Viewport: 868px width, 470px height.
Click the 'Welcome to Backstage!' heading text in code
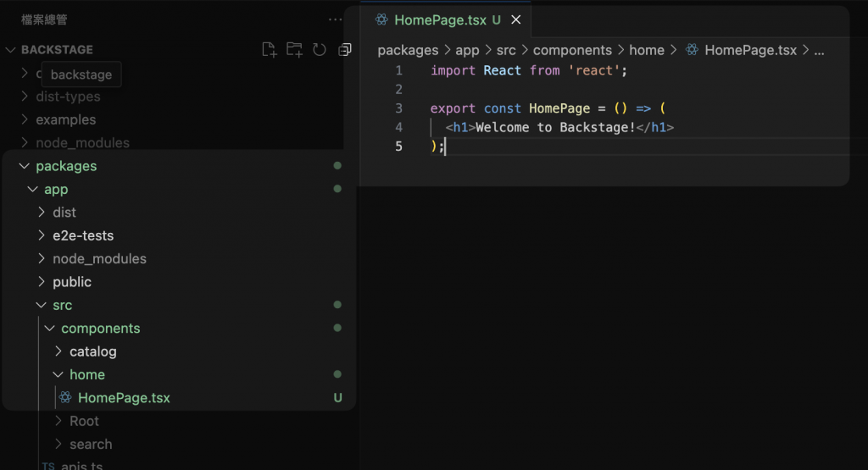pos(555,128)
